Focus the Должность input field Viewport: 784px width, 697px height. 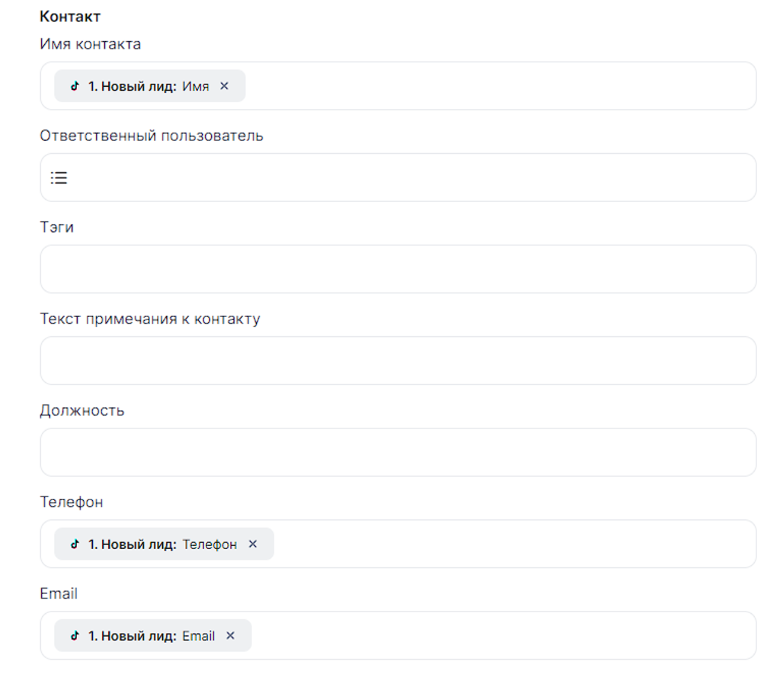point(398,452)
